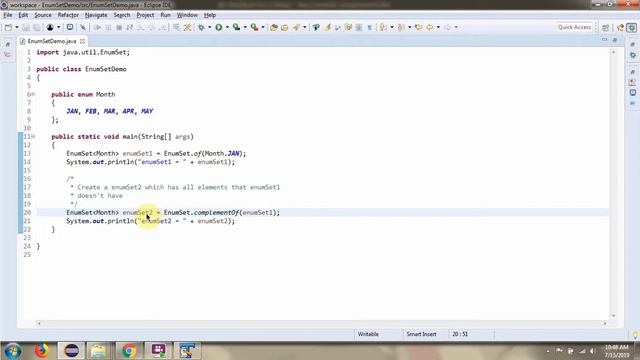Click the External Tools run icon
Image resolution: width=640 pixels, height=360 pixels.
(254, 27)
